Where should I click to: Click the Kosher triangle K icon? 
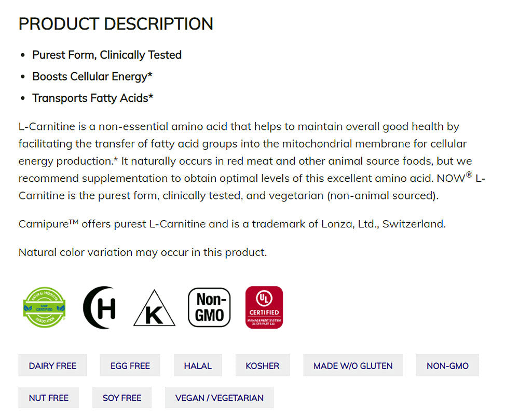tap(154, 309)
